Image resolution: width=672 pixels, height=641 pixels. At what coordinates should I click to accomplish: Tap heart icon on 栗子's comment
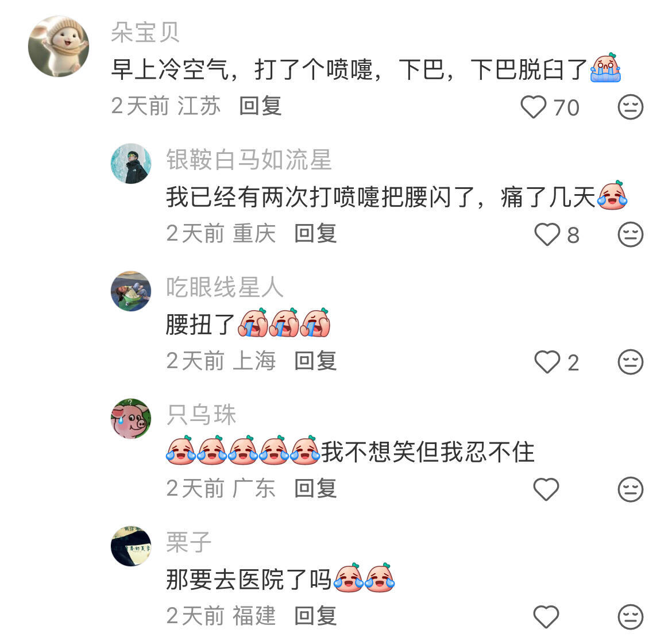546,616
